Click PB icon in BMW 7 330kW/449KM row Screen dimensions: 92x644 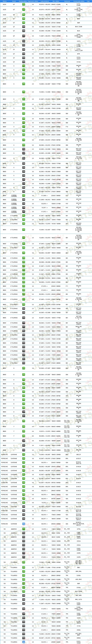click(24, 431)
